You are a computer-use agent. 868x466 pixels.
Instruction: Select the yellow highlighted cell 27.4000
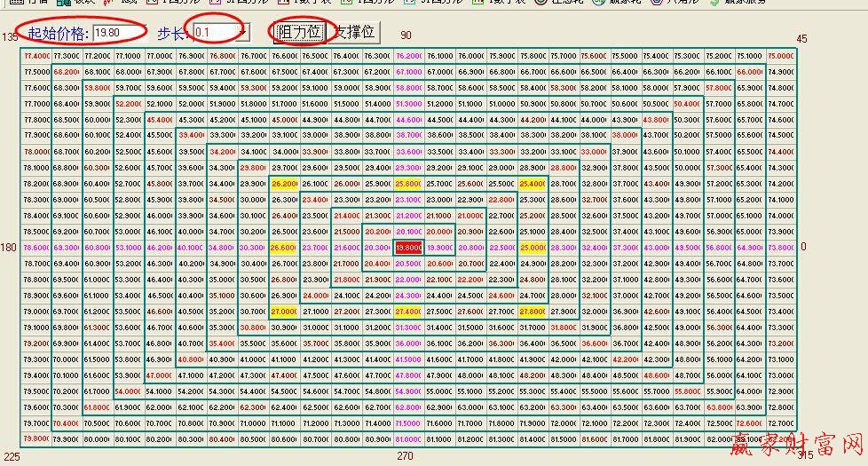coord(407,312)
